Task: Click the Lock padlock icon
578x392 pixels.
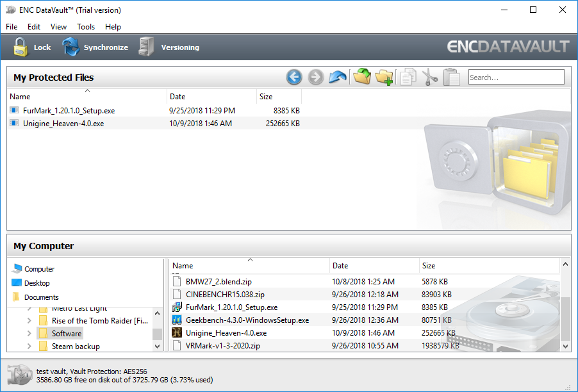Action: tap(21, 47)
